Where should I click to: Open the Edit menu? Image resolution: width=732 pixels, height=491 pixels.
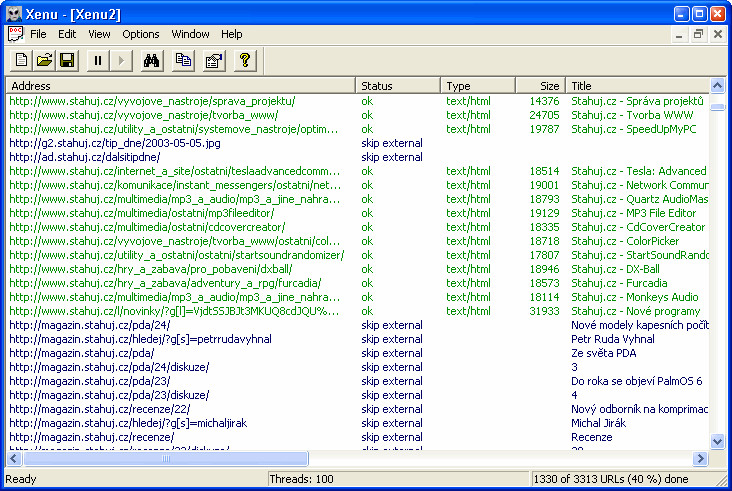point(67,34)
